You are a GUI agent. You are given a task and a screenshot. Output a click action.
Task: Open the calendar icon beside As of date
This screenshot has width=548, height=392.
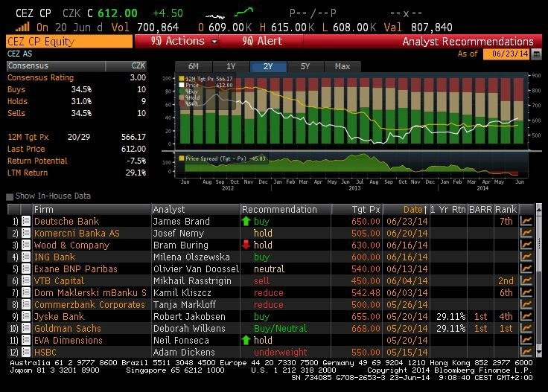537,54
